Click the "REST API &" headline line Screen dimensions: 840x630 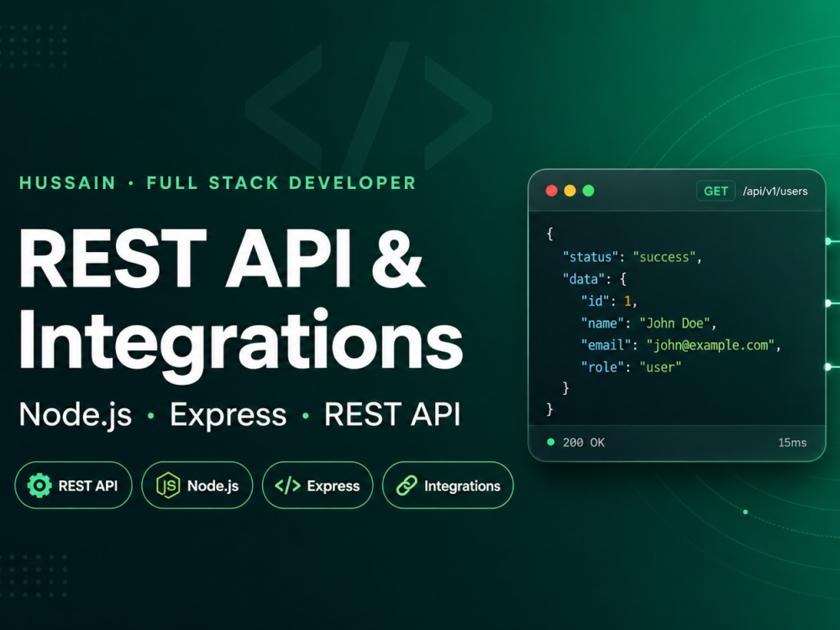[x=223, y=259]
